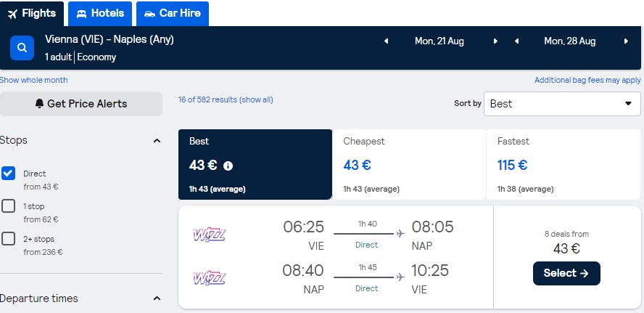Go to next day after return Mon, 28 Aug
Viewport: 644px width, 313px height.
pos(626,41)
